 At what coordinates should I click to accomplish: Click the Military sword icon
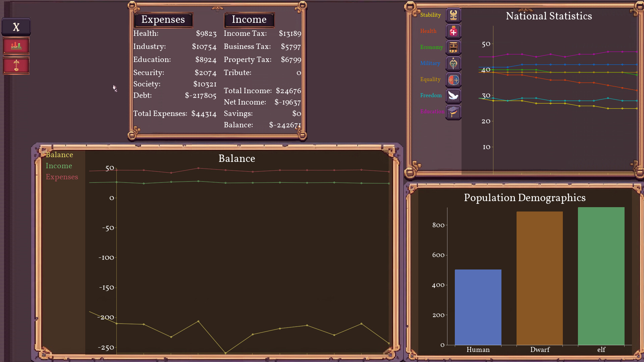pyautogui.click(x=453, y=63)
